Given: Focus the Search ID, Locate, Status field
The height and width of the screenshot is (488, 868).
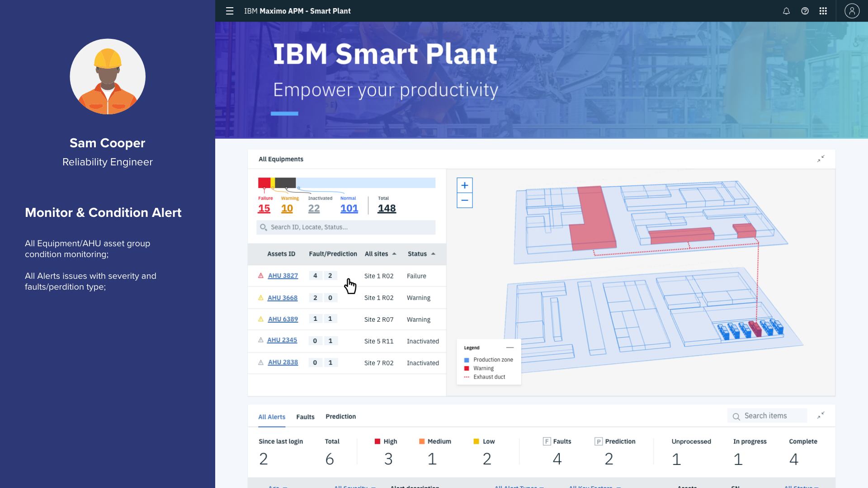Looking at the screenshot, I should 346,227.
